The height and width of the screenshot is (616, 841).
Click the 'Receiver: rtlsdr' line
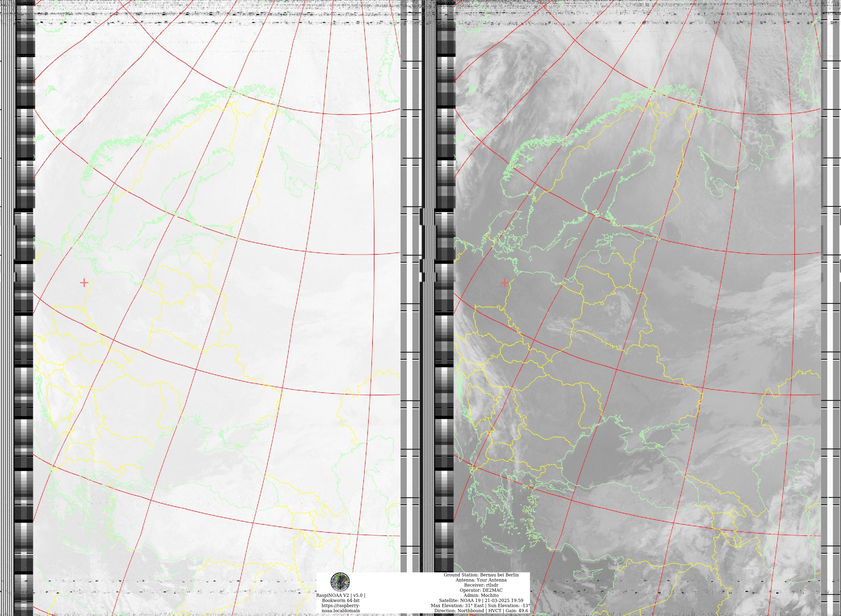click(x=481, y=585)
